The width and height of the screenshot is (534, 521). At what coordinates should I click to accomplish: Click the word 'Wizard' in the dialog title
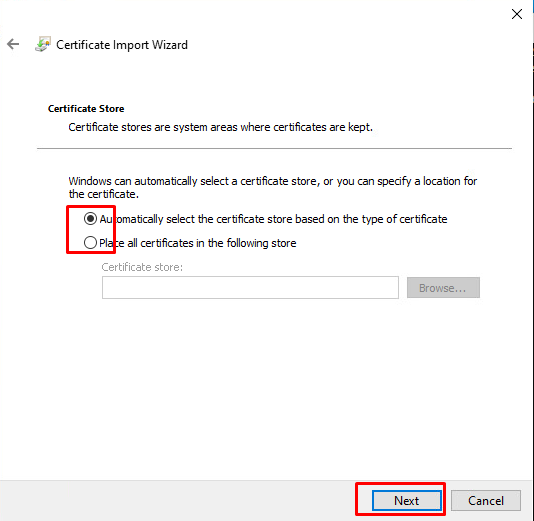tap(170, 45)
